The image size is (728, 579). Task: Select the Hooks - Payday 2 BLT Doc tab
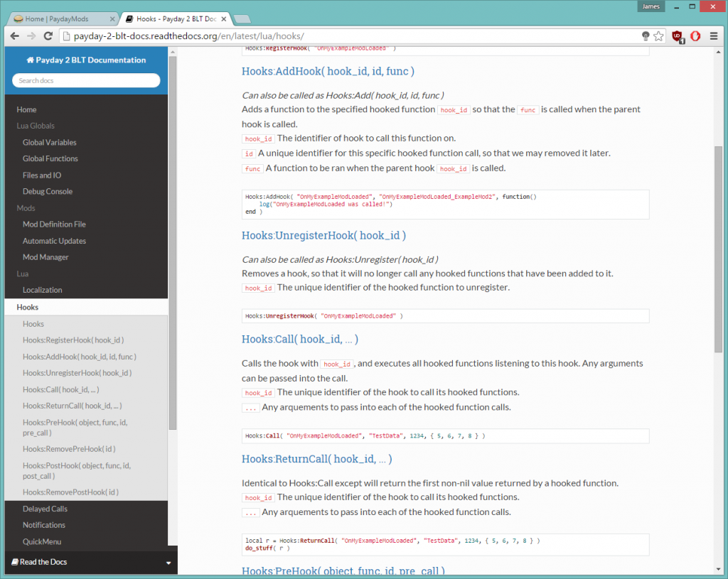click(175, 19)
